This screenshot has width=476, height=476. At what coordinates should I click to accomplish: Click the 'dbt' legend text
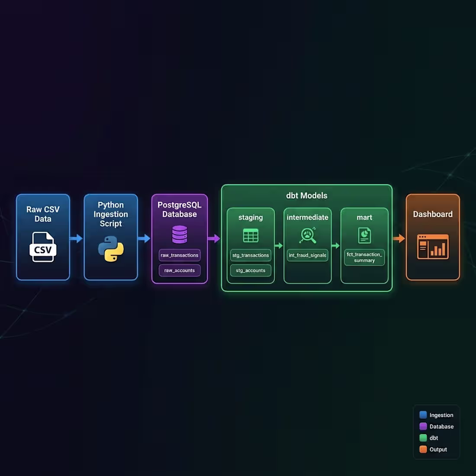pyautogui.click(x=434, y=438)
